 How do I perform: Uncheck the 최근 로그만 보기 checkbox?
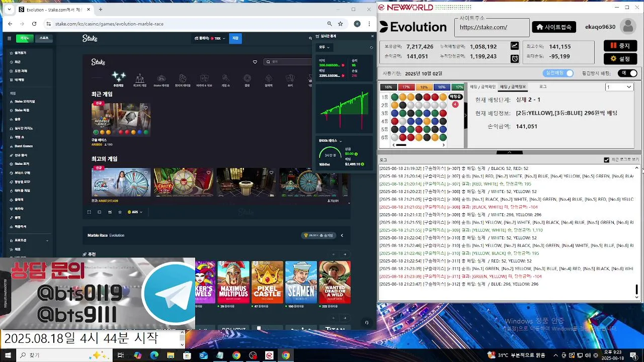(606, 160)
